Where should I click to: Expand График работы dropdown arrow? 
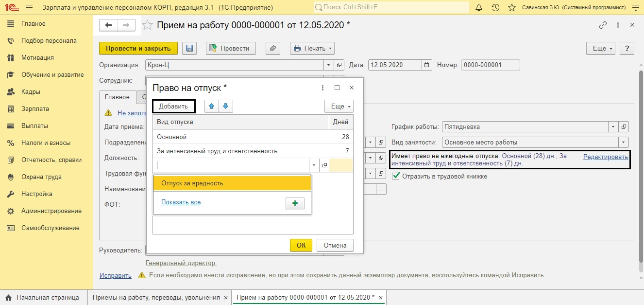pos(613,126)
